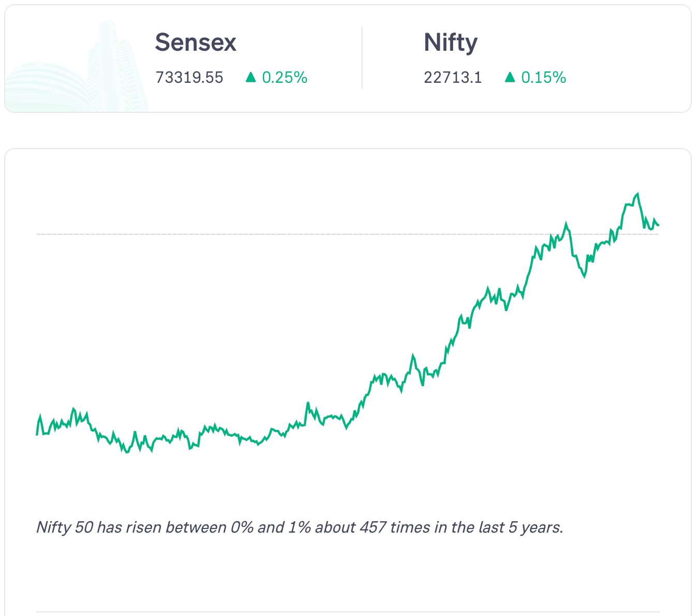Select the Sensex value 73319.55
The width and height of the screenshot is (696, 616).
(x=190, y=78)
